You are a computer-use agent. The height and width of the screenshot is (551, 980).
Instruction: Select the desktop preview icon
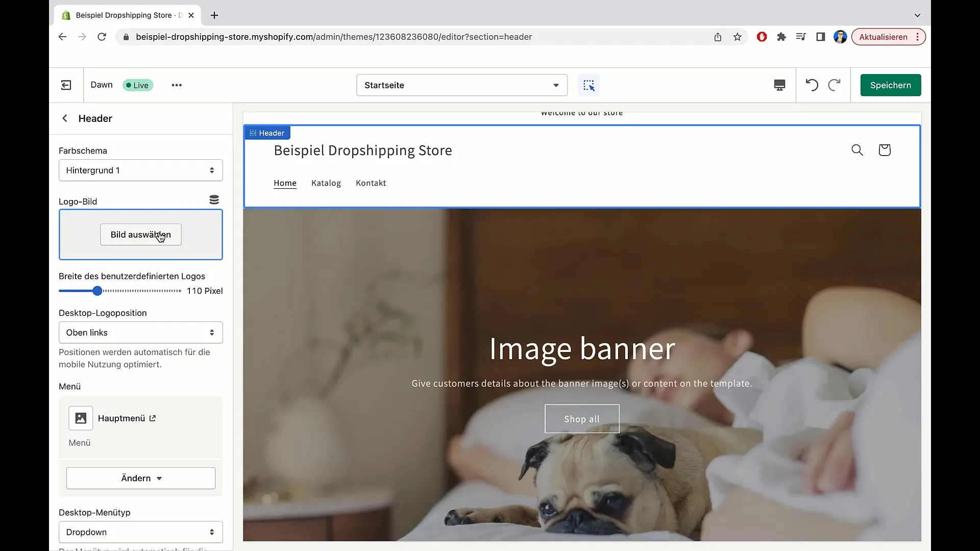[x=779, y=85]
